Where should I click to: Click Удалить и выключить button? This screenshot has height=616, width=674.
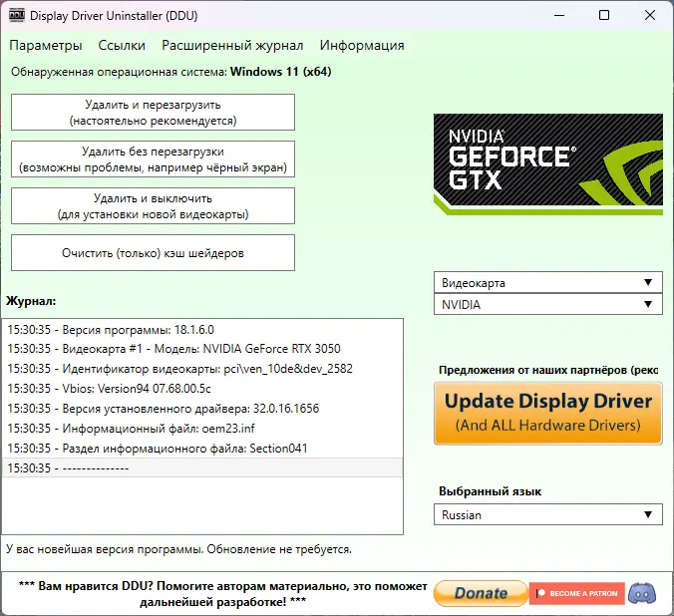coord(153,206)
